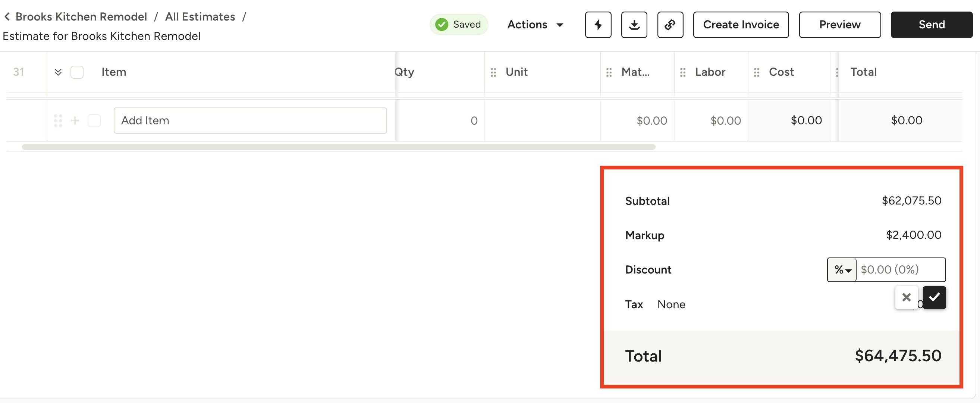Open the Tax None selector
980x403 pixels.
click(x=671, y=304)
